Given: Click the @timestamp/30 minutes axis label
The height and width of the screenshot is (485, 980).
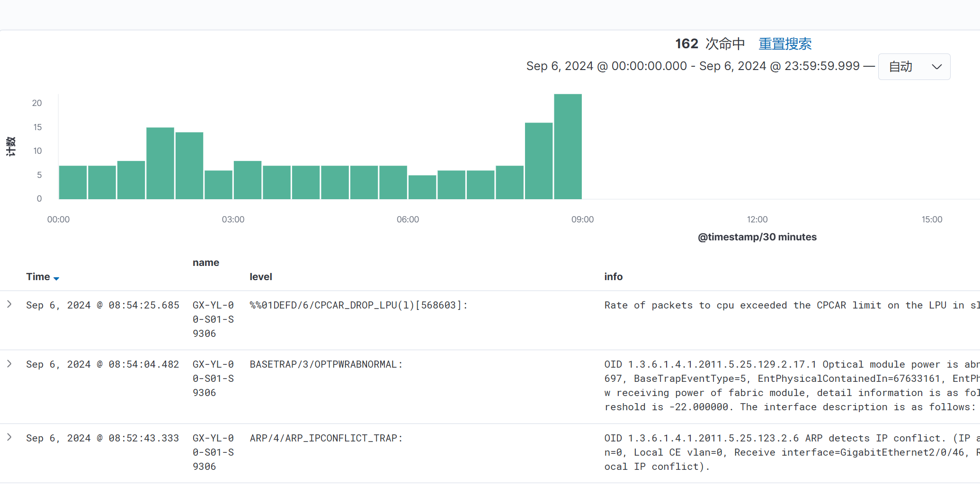Looking at the screenshot, I should tap(757, 237).
